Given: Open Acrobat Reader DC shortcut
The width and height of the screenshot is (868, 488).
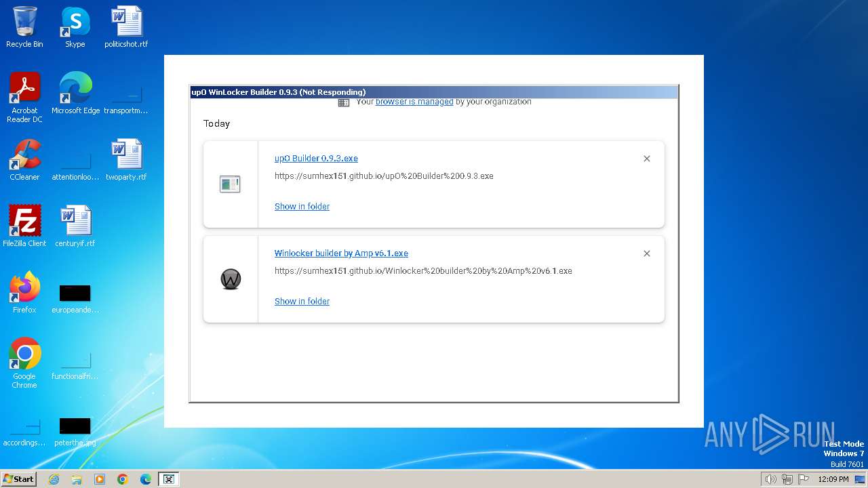Looking at the screenshot, I should point(24,98).
